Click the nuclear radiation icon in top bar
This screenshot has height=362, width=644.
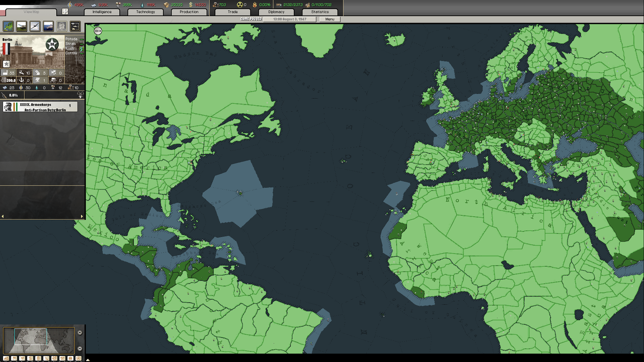(x=240, y=5)
